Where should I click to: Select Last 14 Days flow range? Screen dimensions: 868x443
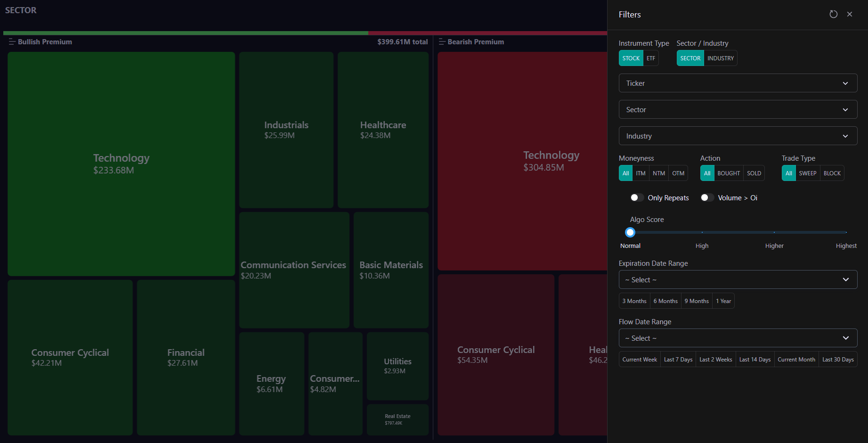click(755, 360)
